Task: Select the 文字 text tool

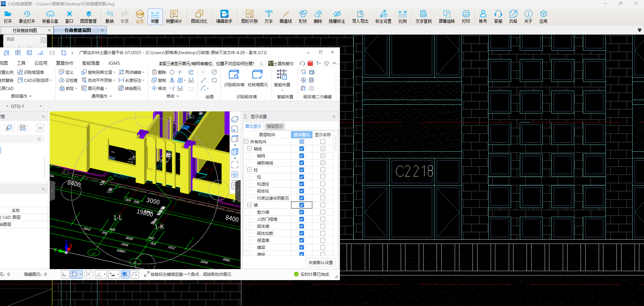Action: 268,16
